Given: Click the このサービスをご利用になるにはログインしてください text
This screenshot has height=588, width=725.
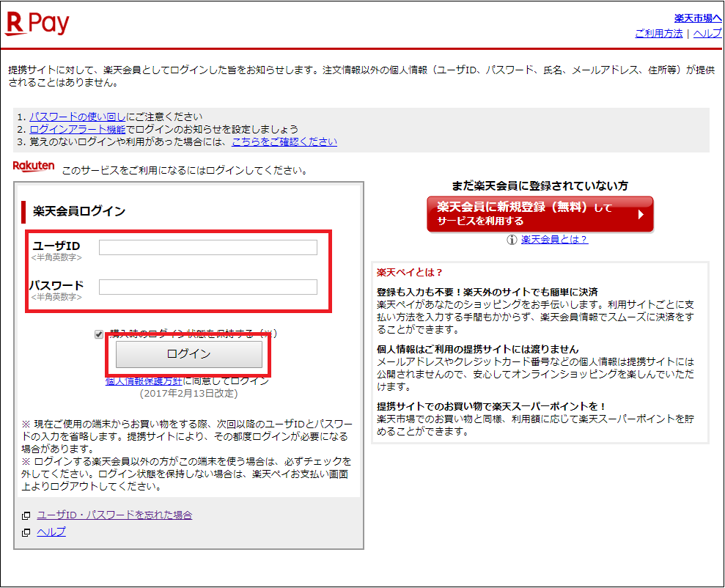Looking at the screenshot, I should [185, 171].
